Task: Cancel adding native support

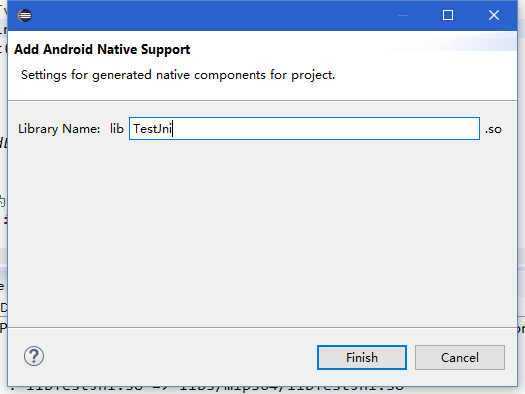Action: tap(460, 358)
